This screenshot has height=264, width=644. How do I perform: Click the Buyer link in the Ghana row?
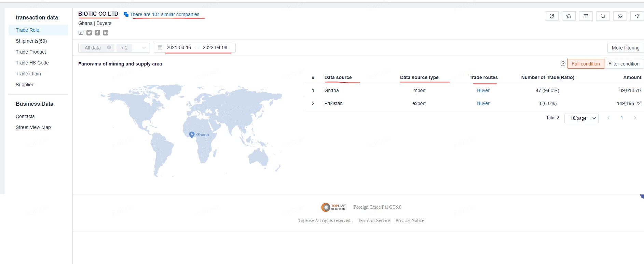coord(483,90)
